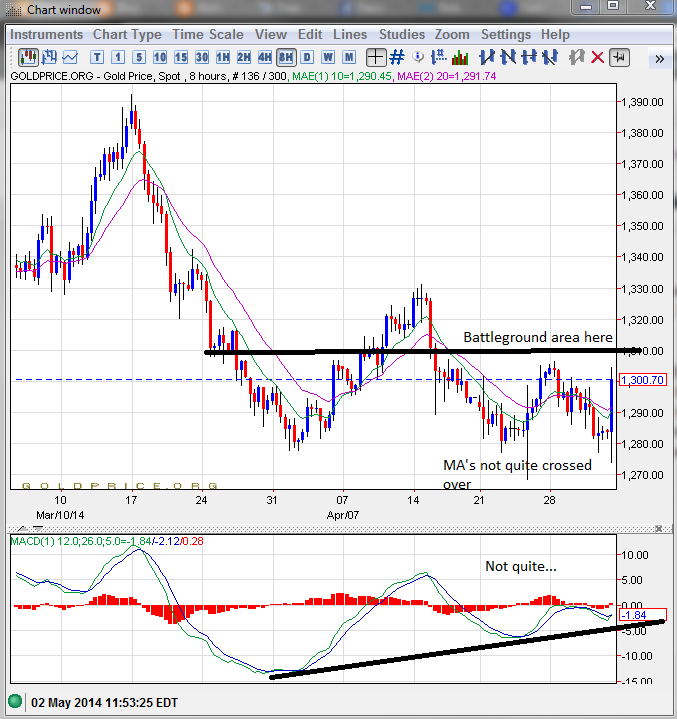677x719 pixels.
Task: Open the Lines menu
Action: tap(350, 34)
